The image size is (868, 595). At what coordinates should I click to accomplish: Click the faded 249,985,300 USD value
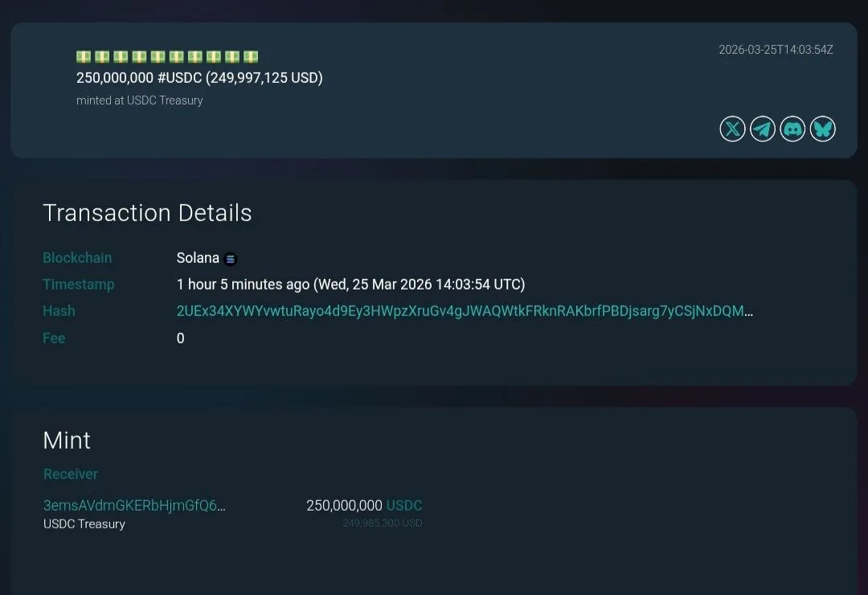382,523
